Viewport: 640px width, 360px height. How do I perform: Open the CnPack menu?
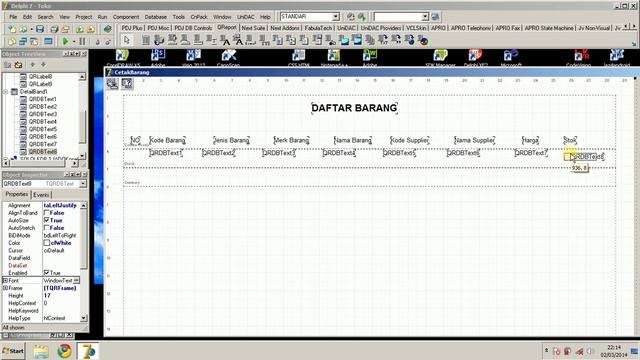[x=199, y=17]
